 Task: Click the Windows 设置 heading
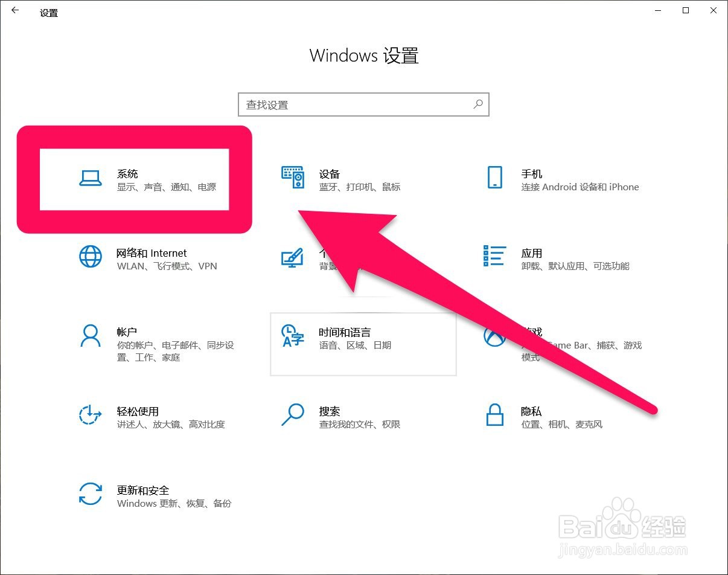[x=364, y=56]
